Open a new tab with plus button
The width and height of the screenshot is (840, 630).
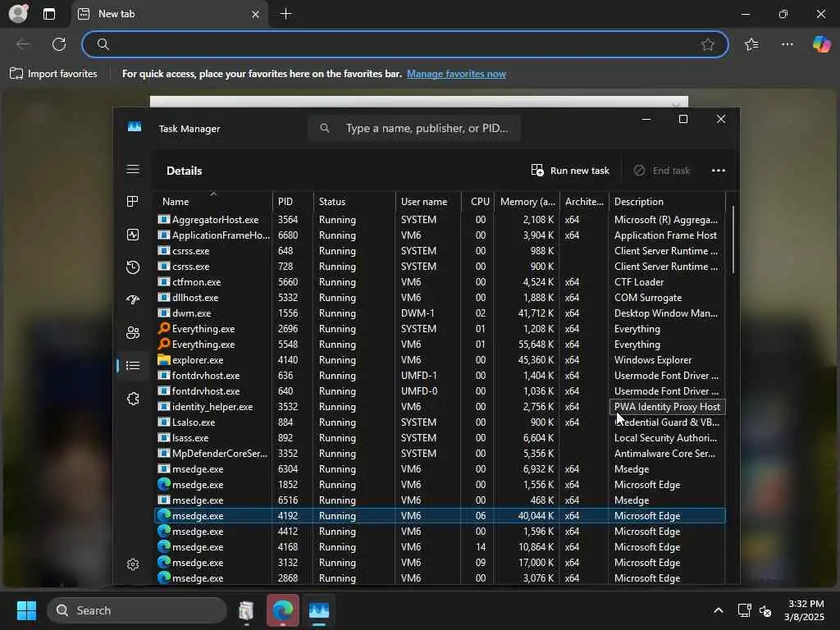286,14
